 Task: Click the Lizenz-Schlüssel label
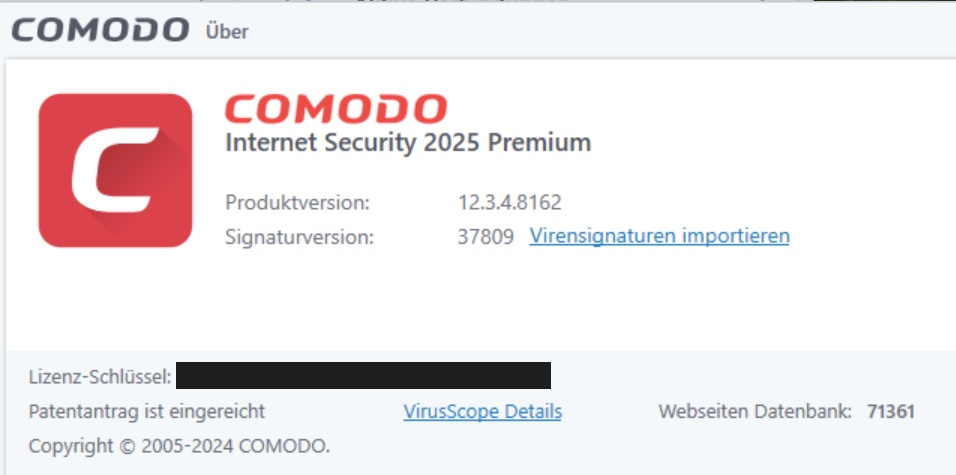100,377
